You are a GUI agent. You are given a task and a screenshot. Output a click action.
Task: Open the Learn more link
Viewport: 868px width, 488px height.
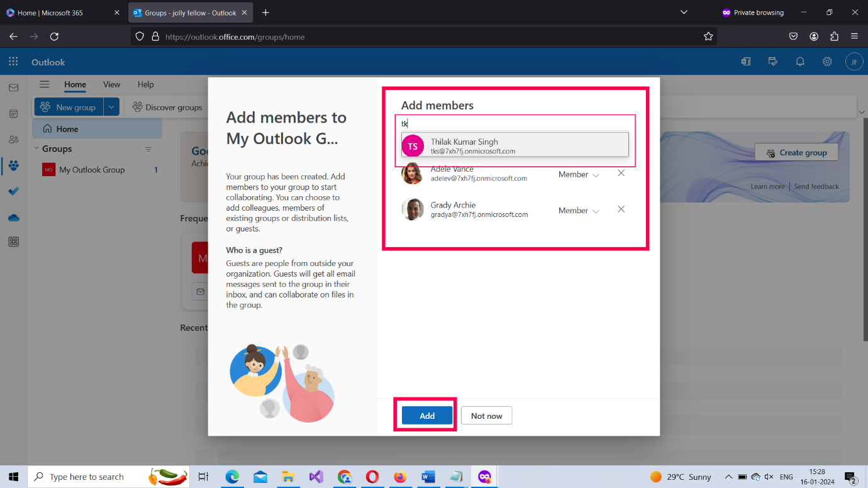pos(767,186)
